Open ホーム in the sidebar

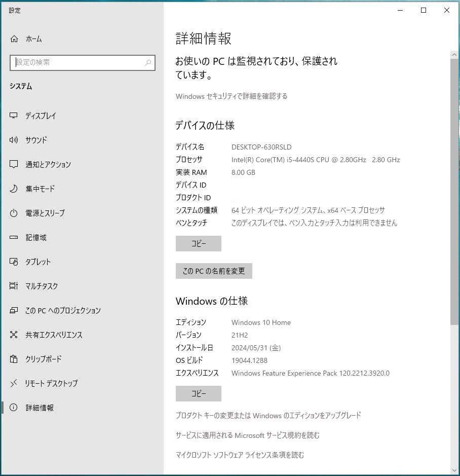tap(82, 39)
